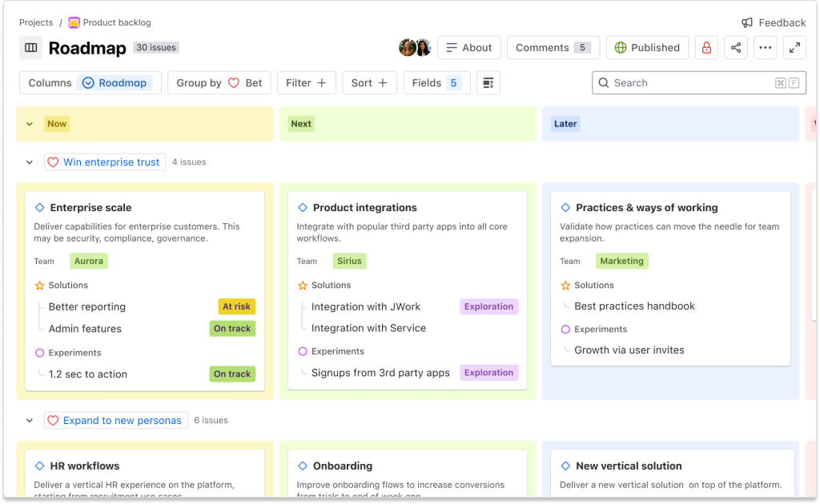
Task: Click the Solutions star icon on Enterprise scale
Action: tap(38, 285)
